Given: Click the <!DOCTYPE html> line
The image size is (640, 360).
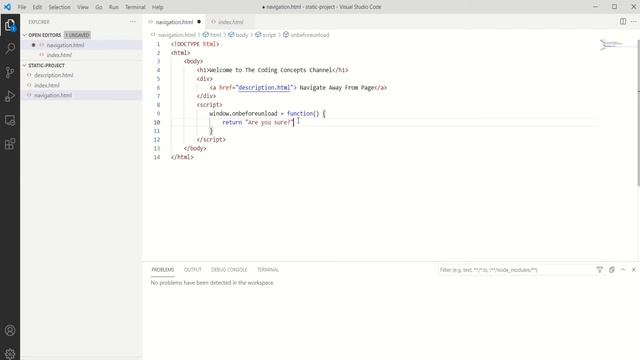Looking at the screenshot, I should [x=195, y=44].
